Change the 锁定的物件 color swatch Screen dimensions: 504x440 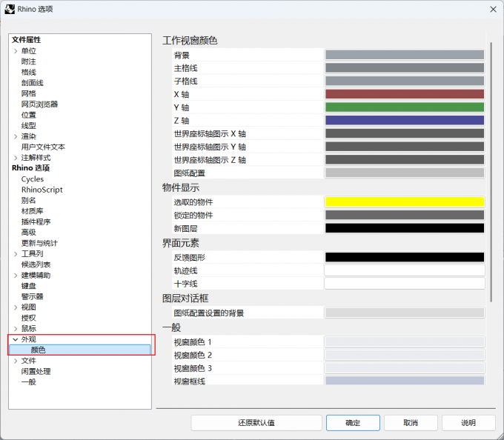coord(405,215)
